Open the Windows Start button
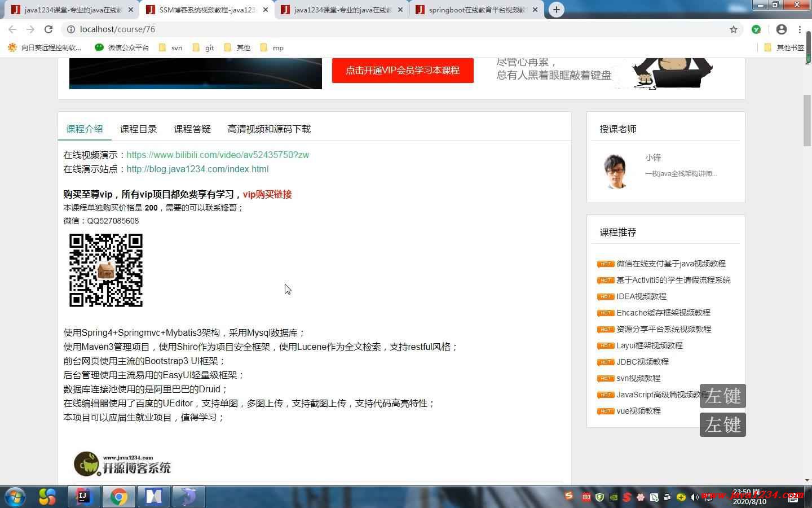 pyautogui.click(x=15, y=497)
